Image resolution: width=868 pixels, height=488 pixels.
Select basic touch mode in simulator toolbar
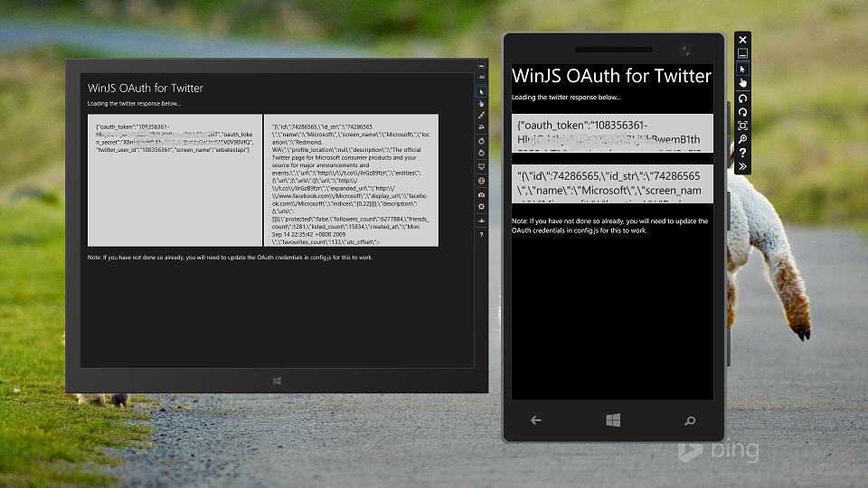481,103
